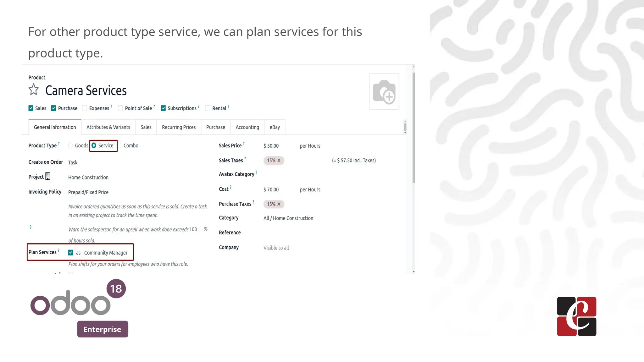Click the (= $ 57.50 Incl. Taxes) text
This screenshot has height=362, width=644.
tap(354, 160)
